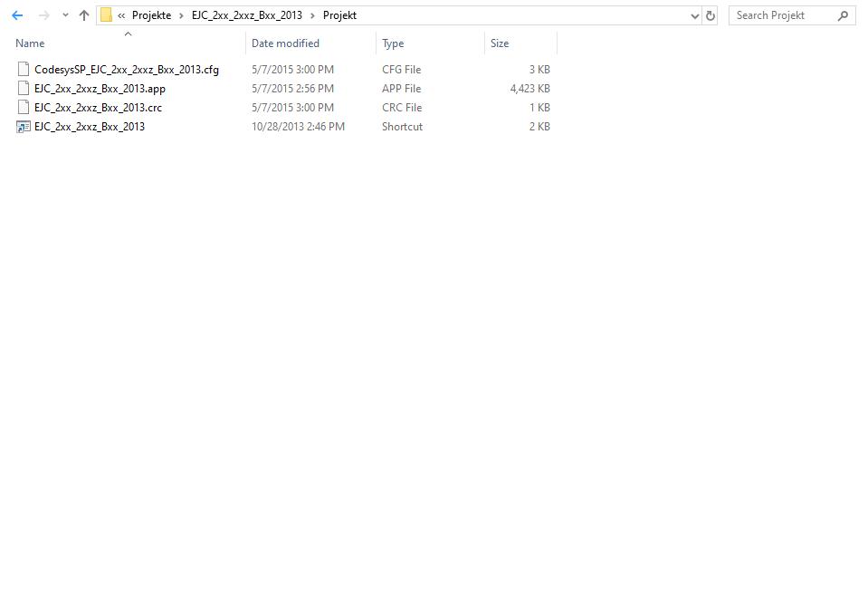Click the search magnifier icon
The image size is (868, 614).
pyautogui.click(x=843, y=15)
